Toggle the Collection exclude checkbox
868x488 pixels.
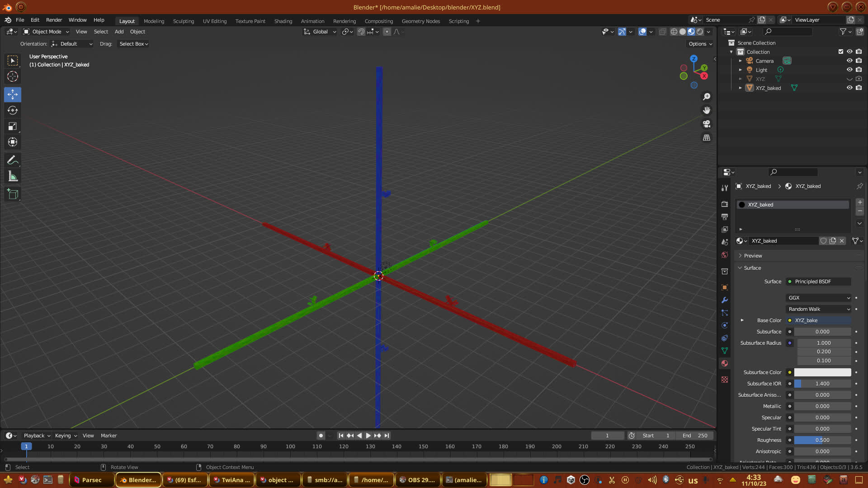point(841,52)
